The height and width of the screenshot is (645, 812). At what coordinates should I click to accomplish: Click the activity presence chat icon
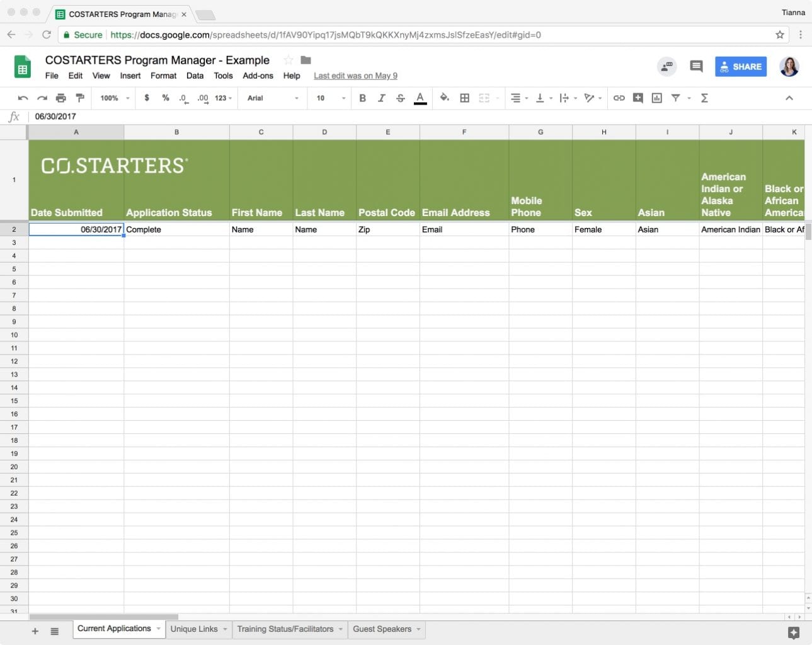[666, 66]
